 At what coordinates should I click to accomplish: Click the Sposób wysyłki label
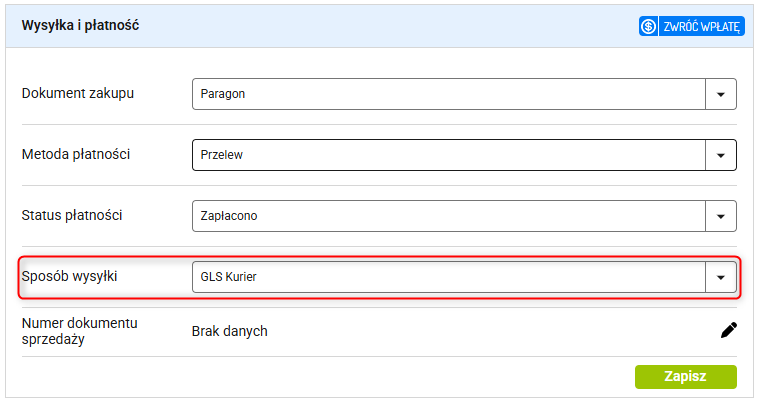(x=70, y=276)
